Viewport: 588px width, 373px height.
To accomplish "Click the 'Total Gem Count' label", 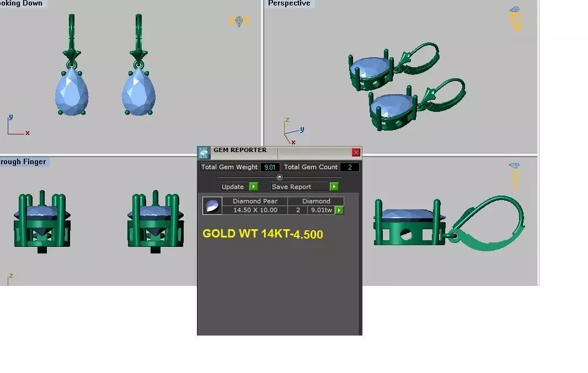I will (x=311, y=167).
